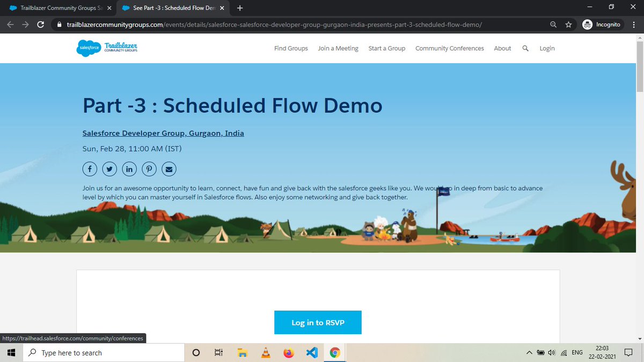The image size is (644, 362).
Task: Open Community Conferences menu item
Action: (x=450, y=48)
